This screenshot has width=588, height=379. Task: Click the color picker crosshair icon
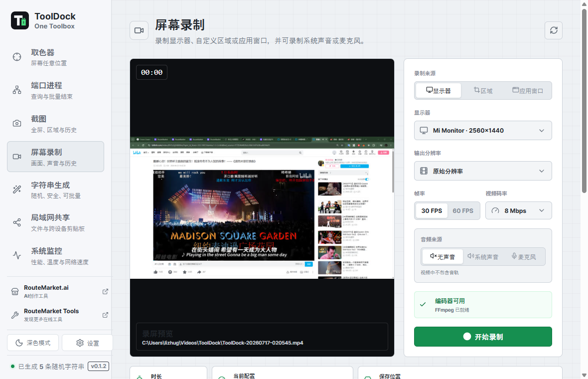pos(17,57)
